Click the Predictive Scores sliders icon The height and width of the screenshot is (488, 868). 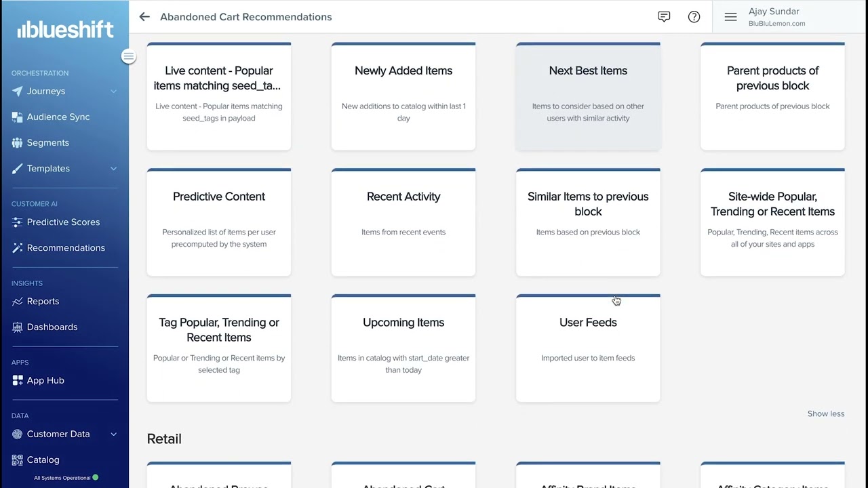point(17,222)
